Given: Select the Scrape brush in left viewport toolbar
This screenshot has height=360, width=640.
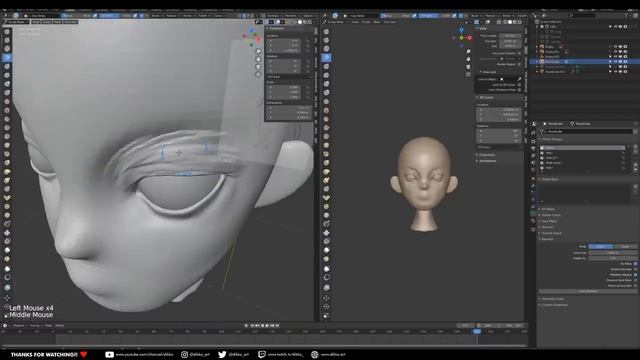Looking at the screenshot, I should pos(7,137).
